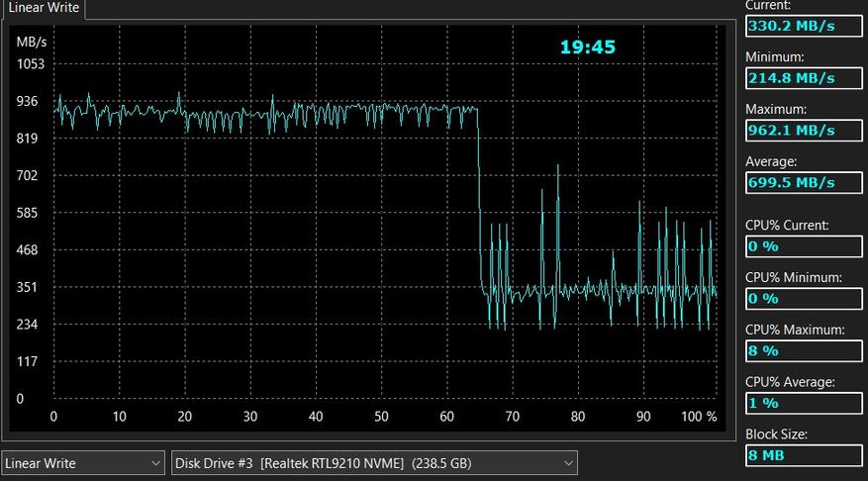Click the CPU% Maximum field showing 8 %
The width and height of the screenshot is (868, 481).
coord(804,351)
